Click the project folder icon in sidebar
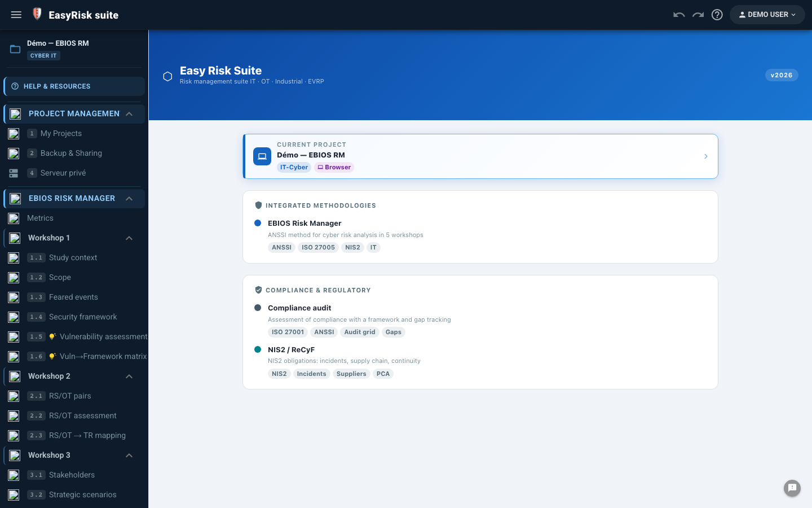 tap(15, 49)
